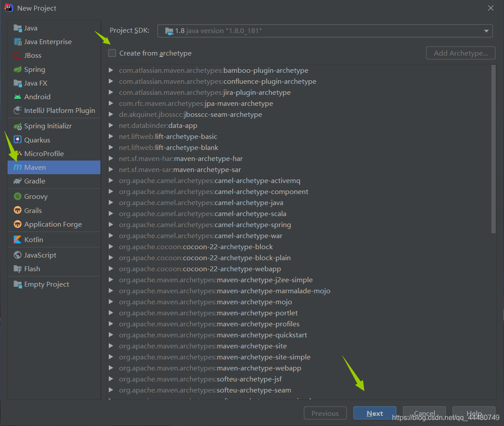The width and height of the screenshot is (504, 426).
Task: Click the Java Enterprise icon
Action: click(x=17, y=42)
